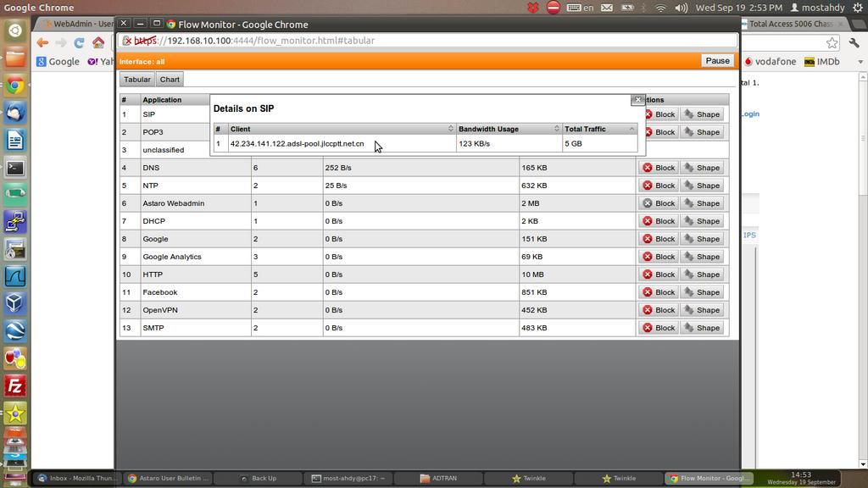Bookmark page with star icon
Image resolution: width=868 pixels, height=488 pixels.
832,43
